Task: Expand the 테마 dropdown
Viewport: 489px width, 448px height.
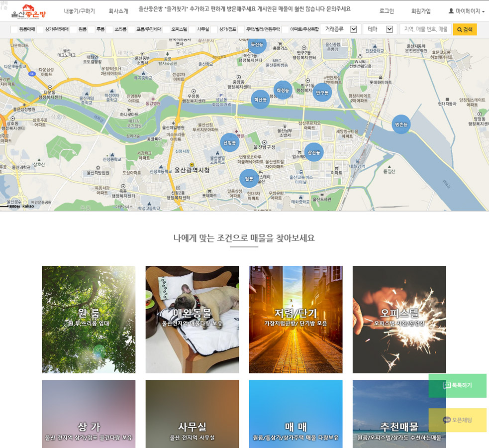Action: tap(380, 29)
